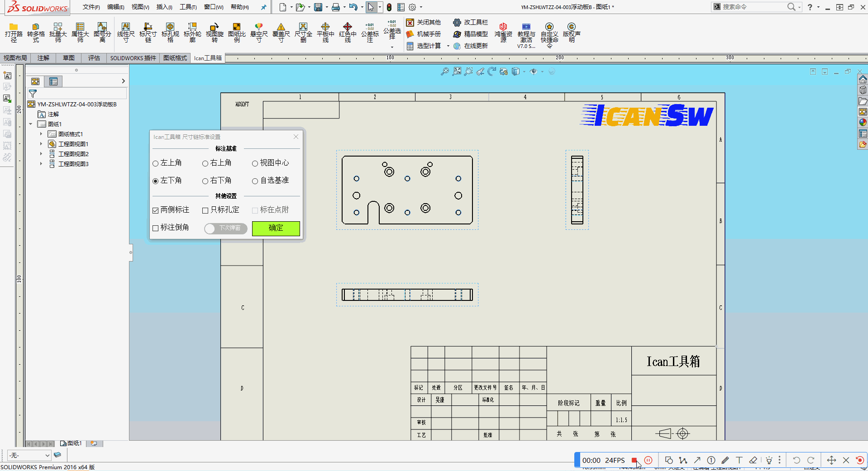Open the 工具(T) menu
This screenshot has width=868, height=471.
point(188,7)
